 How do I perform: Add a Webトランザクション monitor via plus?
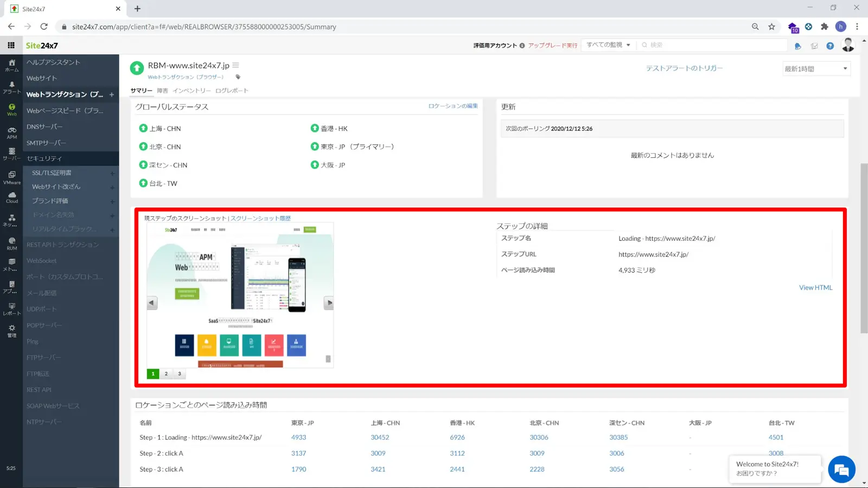[x=112, y=94]
